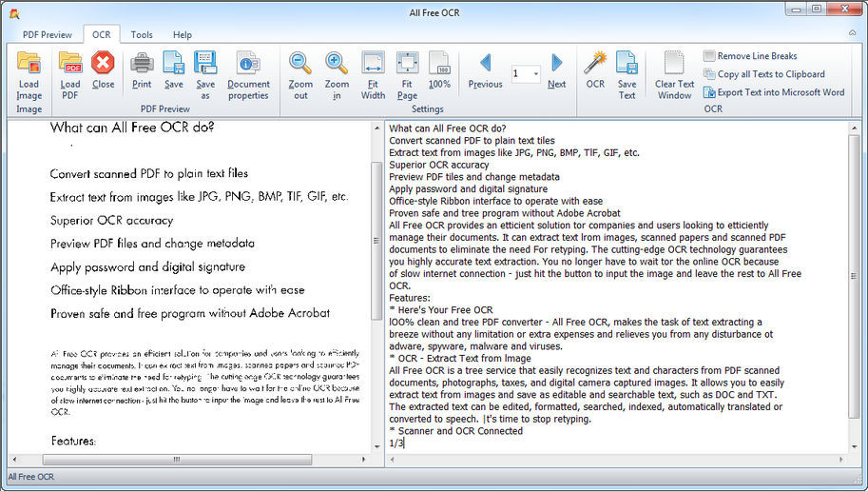Viewport: 868px width, 492px height.
Task: Click the Zoom out magnifier
Action: click(300, 63)
